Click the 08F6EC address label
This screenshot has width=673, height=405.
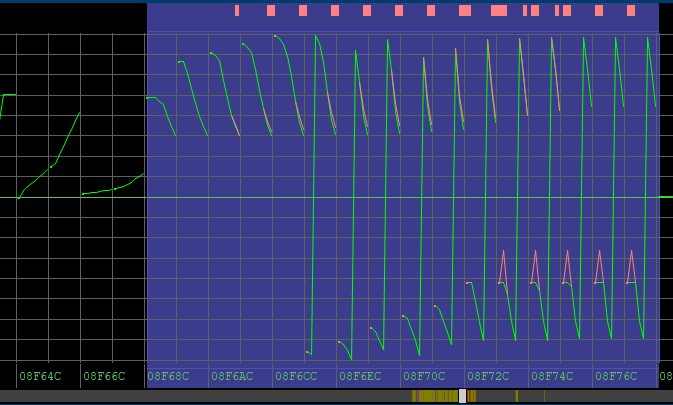click(360, 376)
